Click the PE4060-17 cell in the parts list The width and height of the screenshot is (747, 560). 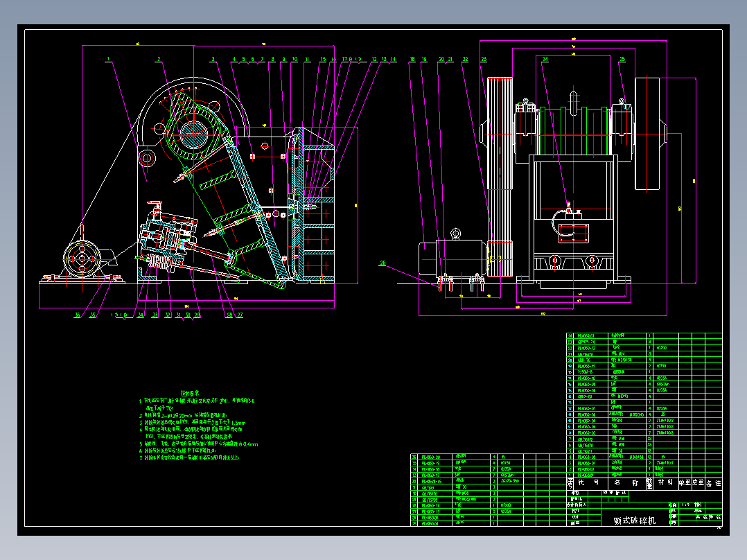coord(431,475)
